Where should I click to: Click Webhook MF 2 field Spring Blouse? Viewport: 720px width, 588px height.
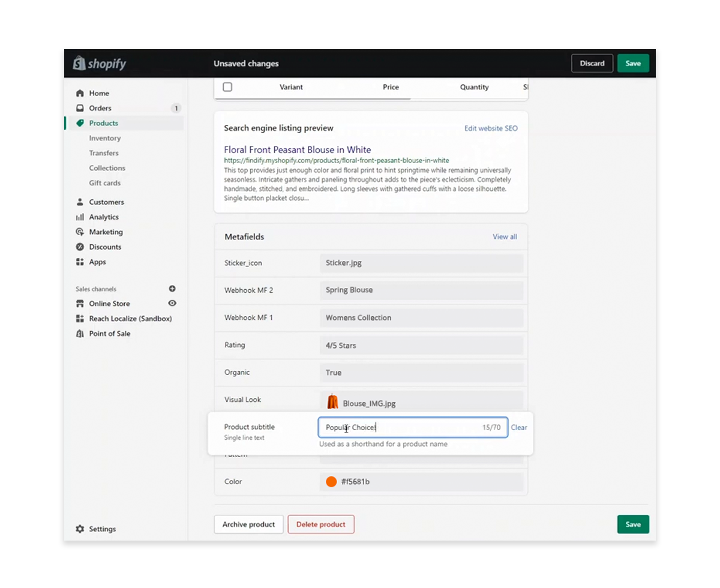pos(421,290)
